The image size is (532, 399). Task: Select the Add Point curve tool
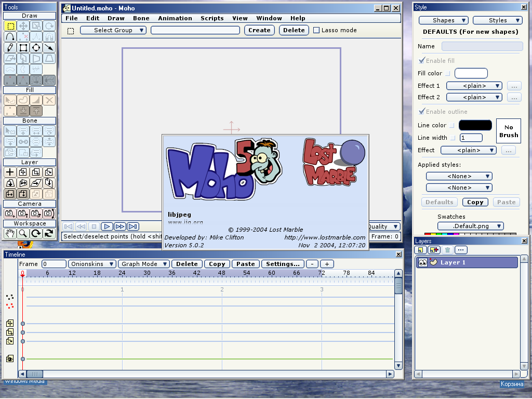click(x=10, y=37)
